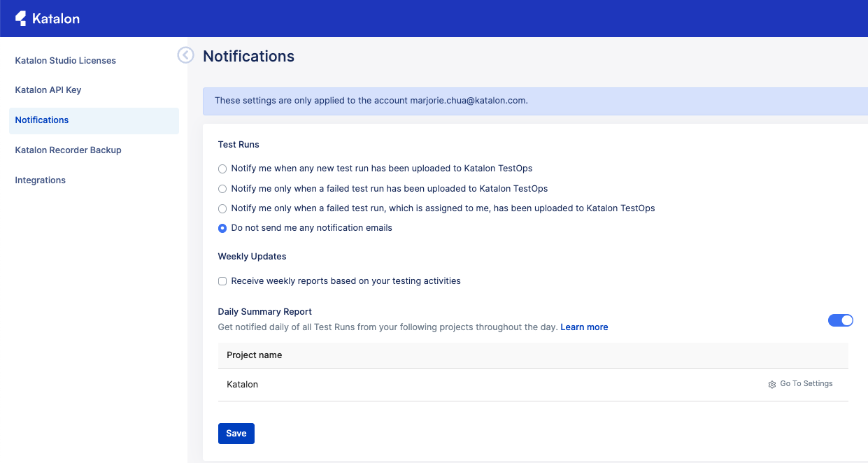
Task: Click the Katalon project row
Action: (x=242, y=384)
